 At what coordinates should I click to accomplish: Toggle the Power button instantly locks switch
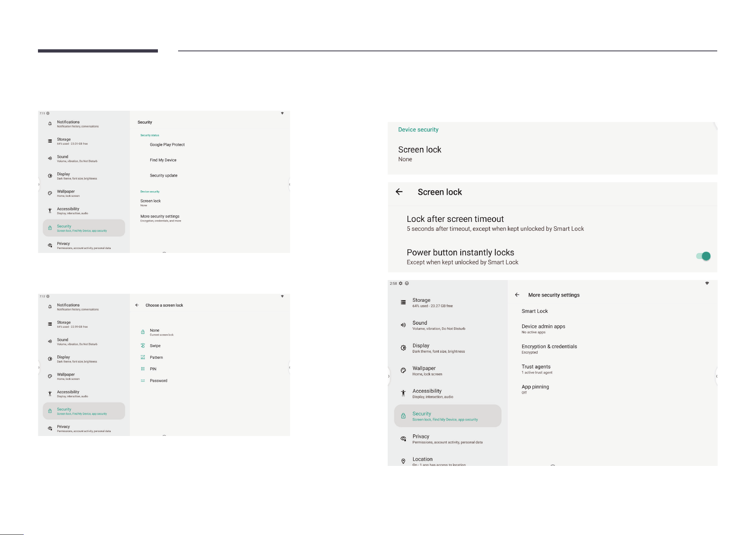click(x=703, y=256)
